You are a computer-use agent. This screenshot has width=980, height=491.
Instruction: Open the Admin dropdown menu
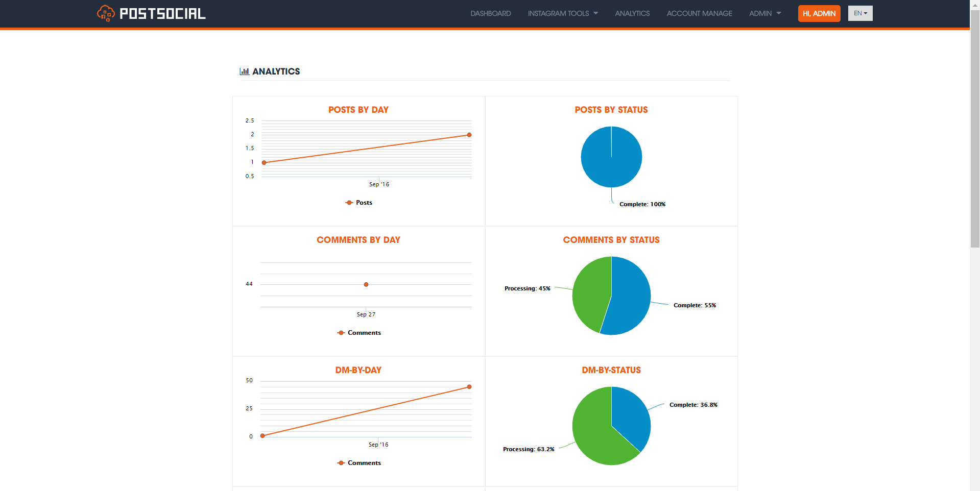[765, 13]
